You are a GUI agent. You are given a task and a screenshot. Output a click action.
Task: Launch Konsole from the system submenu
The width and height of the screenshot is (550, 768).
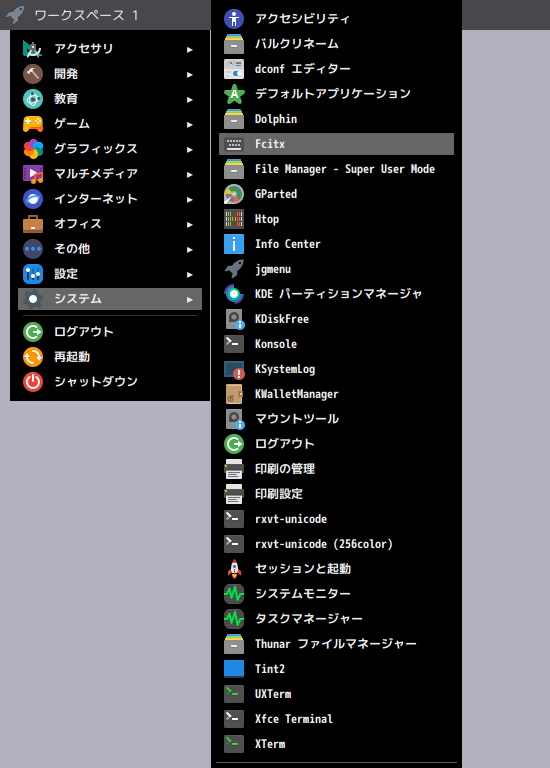coord(336,344)
